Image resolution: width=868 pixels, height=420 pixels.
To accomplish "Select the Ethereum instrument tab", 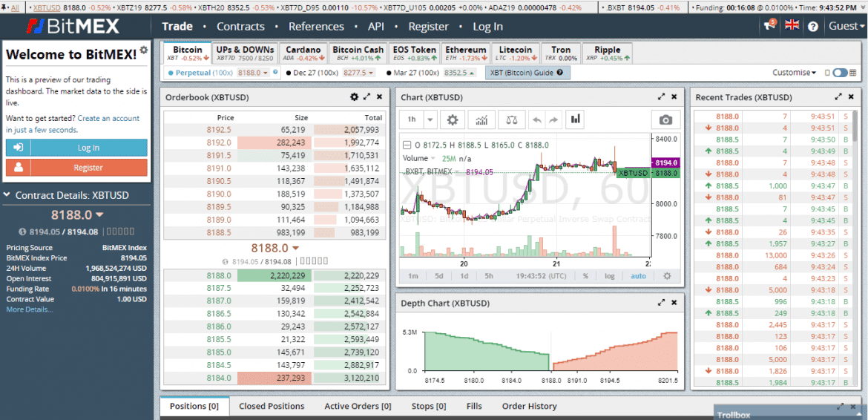I will (466, 53).
